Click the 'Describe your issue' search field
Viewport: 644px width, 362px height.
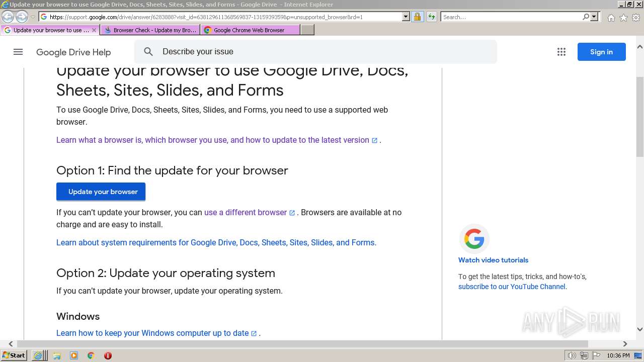(315, 51)
